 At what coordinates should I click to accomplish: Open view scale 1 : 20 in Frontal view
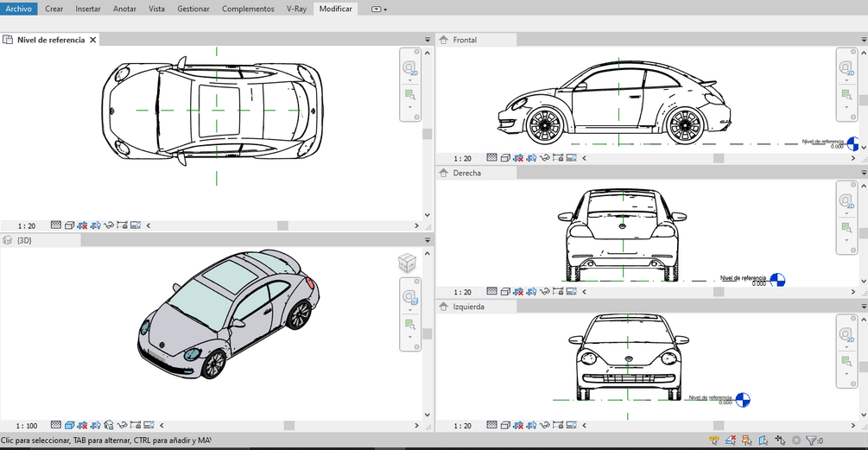click(x=462, y=158)
